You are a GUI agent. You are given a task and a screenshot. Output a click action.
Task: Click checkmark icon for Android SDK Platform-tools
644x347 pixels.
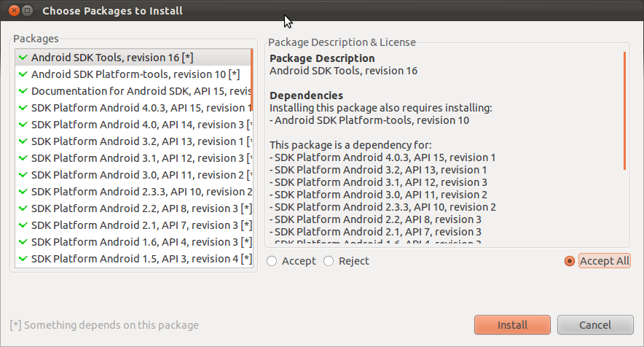click(x=23, y=74)
